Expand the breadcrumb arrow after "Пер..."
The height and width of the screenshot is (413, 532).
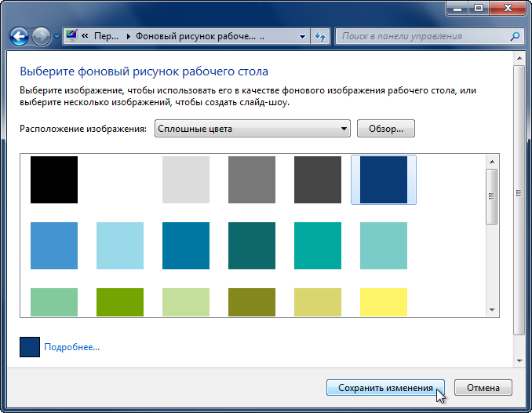128,36
